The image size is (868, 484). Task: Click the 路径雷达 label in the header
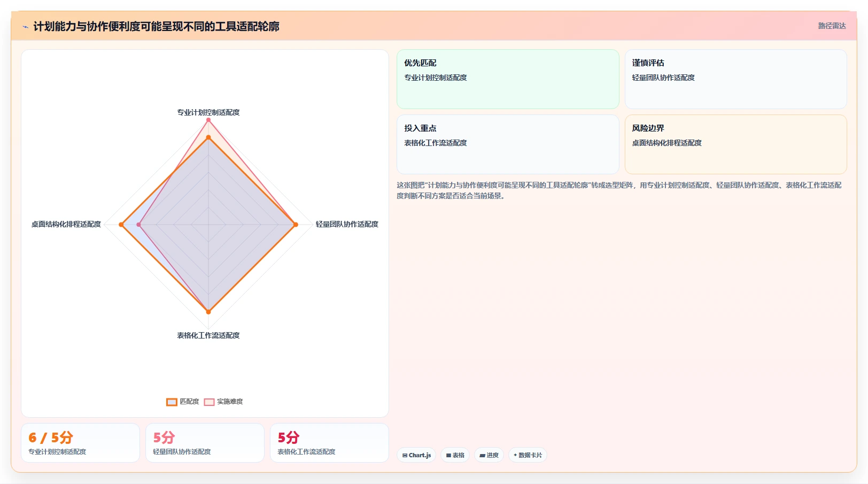832,26
